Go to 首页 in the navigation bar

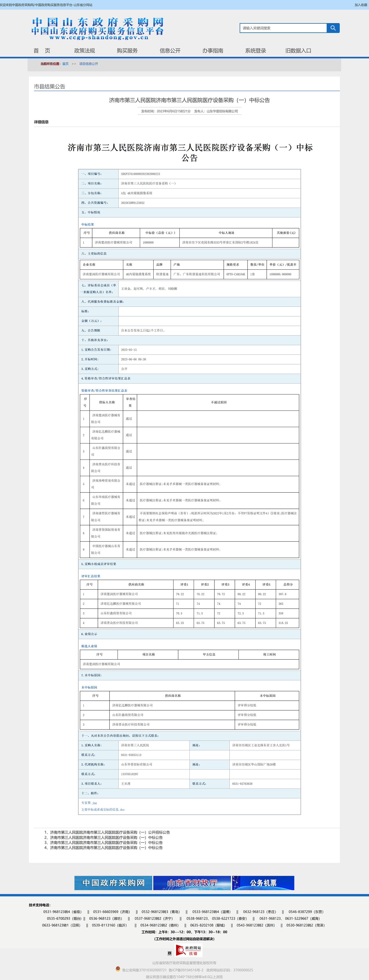coord(42,51)
